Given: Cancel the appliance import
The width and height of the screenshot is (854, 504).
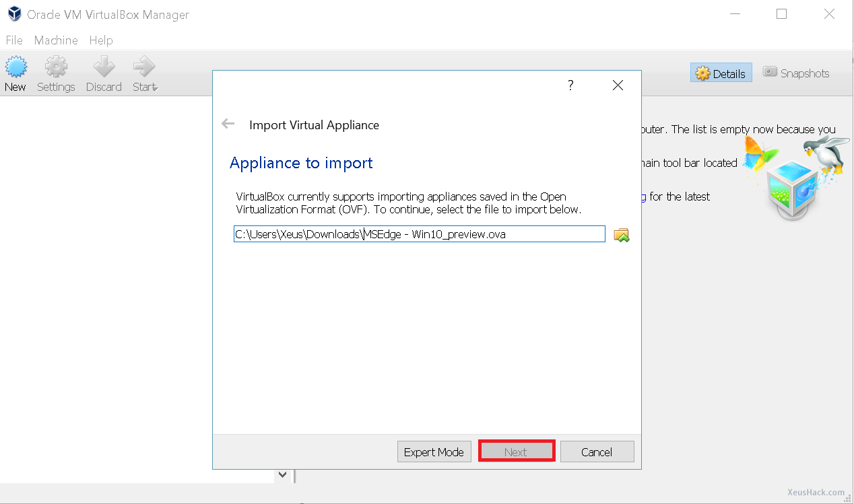Looking at the screenshot, I should pos(597,452).
